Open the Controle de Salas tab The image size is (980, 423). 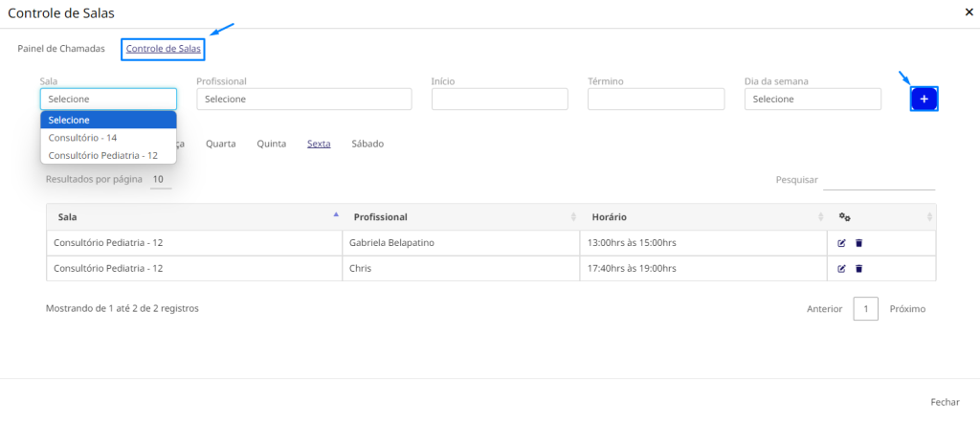pyautogui.click(x=163, y=49)
